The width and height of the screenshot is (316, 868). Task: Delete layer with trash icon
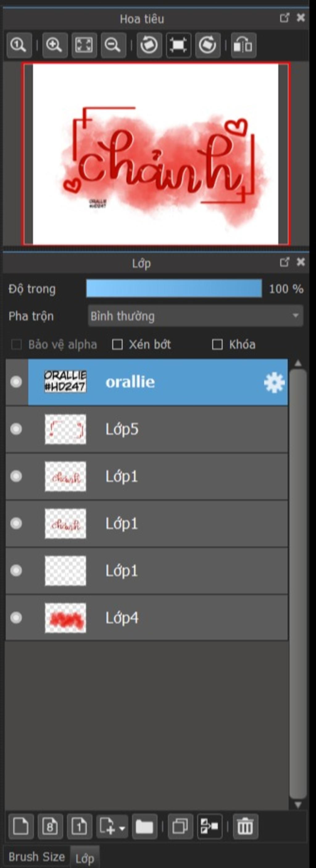click(x=245, y=826)
